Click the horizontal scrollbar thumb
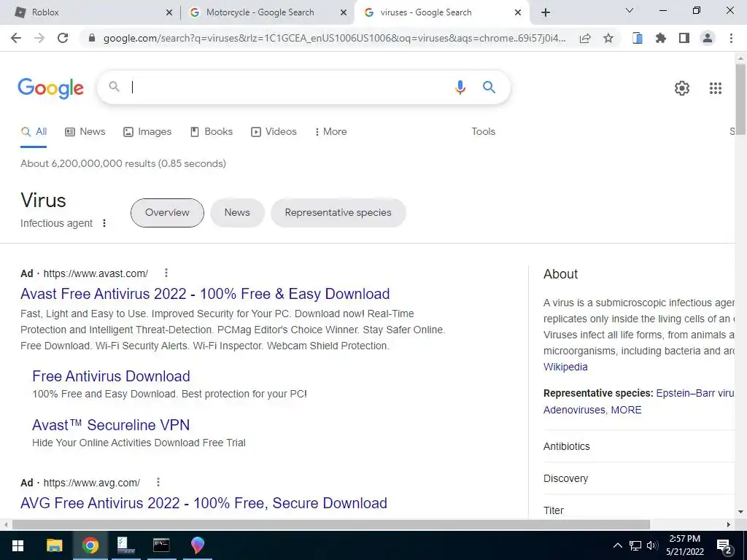 331,525
